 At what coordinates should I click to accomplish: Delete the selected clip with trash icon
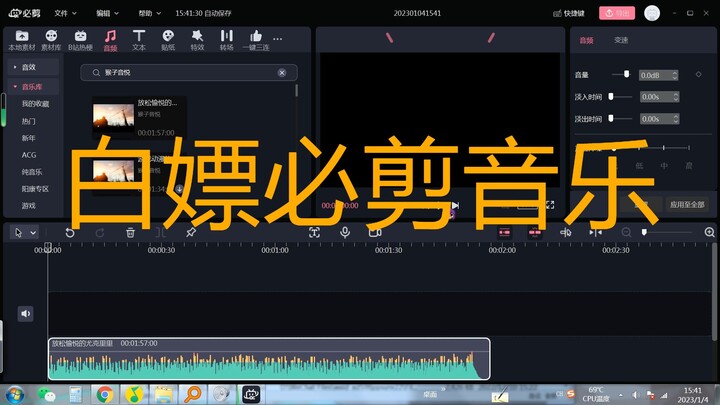click(x=130, y=233)
